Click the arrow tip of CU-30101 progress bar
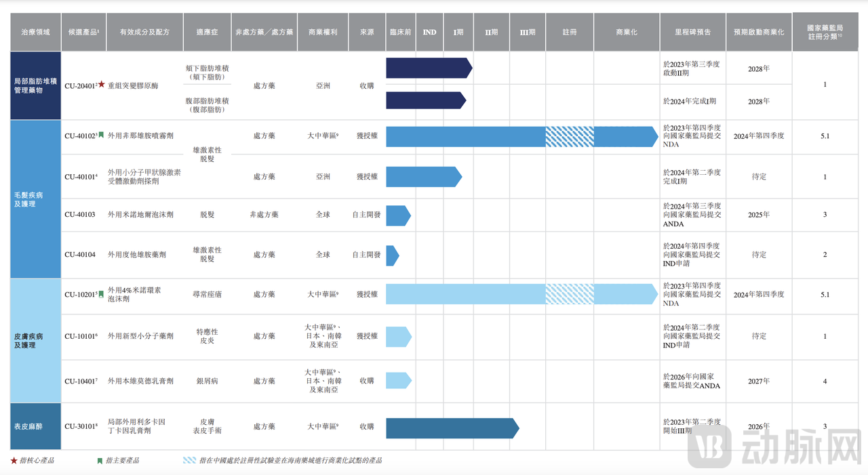The width and height of the screenshot is (868, 475). click(x=515, y=428)
